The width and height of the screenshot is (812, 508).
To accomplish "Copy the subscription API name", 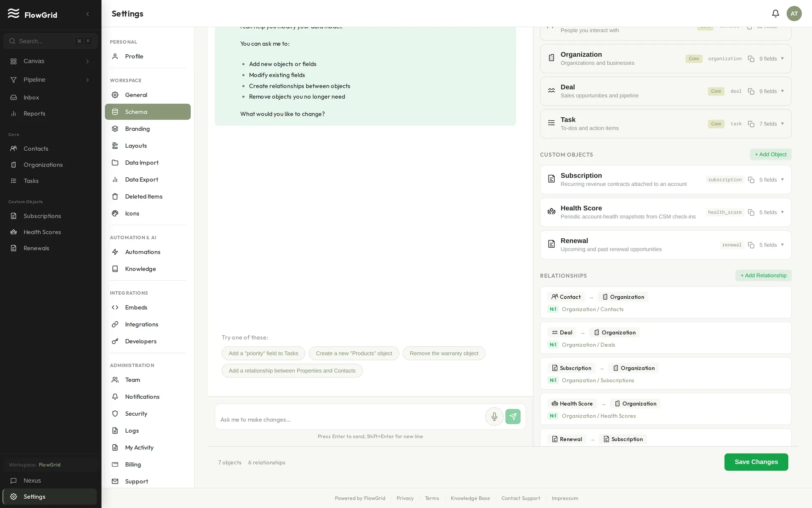I will pyautogui.click(x=751, y=180).
